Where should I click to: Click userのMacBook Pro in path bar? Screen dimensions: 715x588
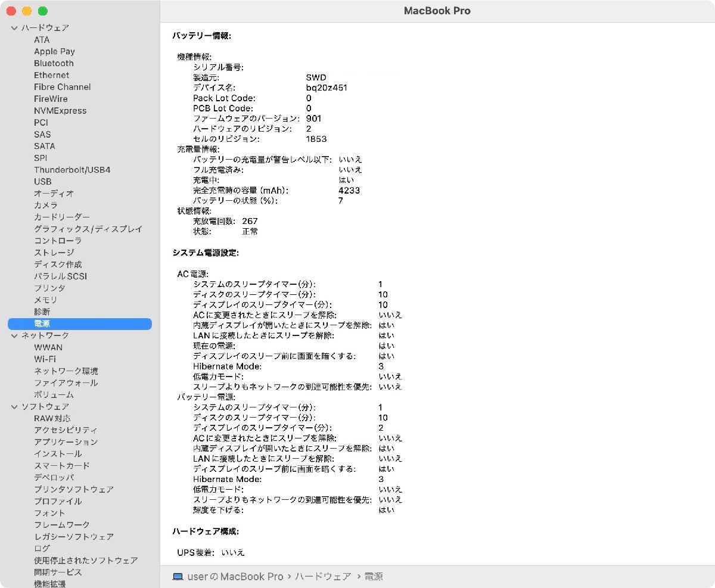[x=235, y=577]
